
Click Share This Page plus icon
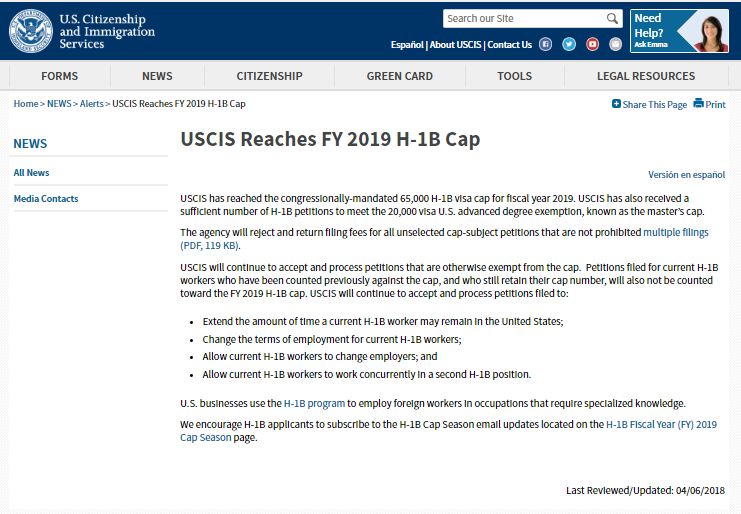click(617, 104)
